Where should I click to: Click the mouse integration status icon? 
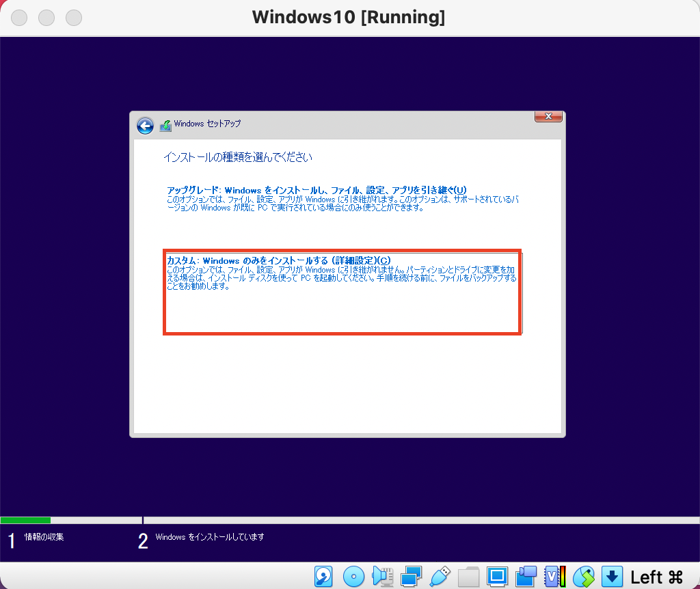click(584, 576)
